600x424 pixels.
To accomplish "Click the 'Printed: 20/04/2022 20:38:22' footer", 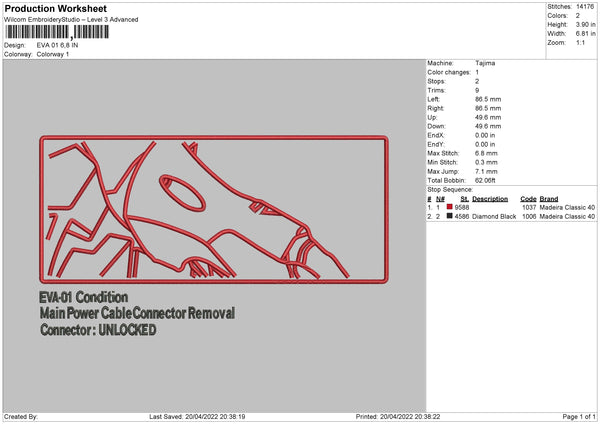I will [x=398, y=417].
